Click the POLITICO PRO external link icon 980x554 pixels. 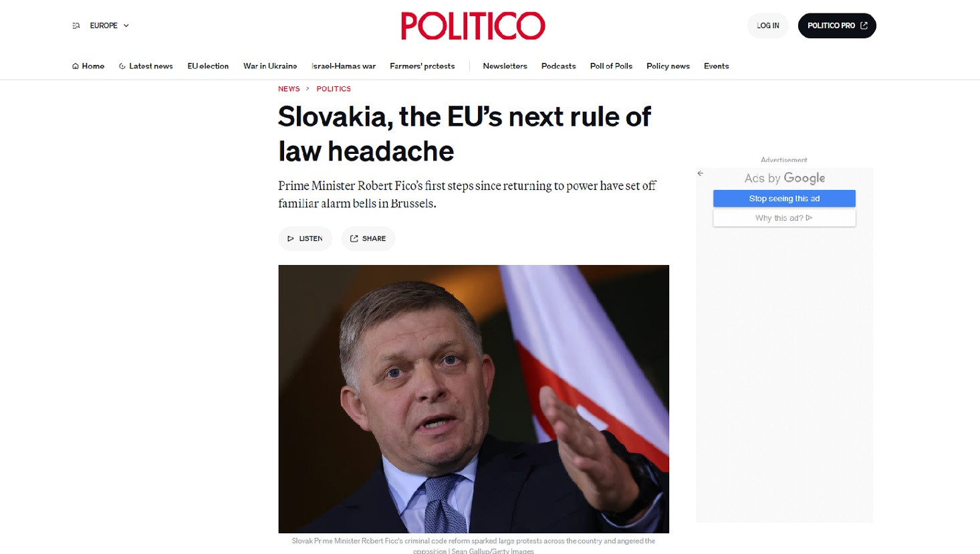coord(864,25)
